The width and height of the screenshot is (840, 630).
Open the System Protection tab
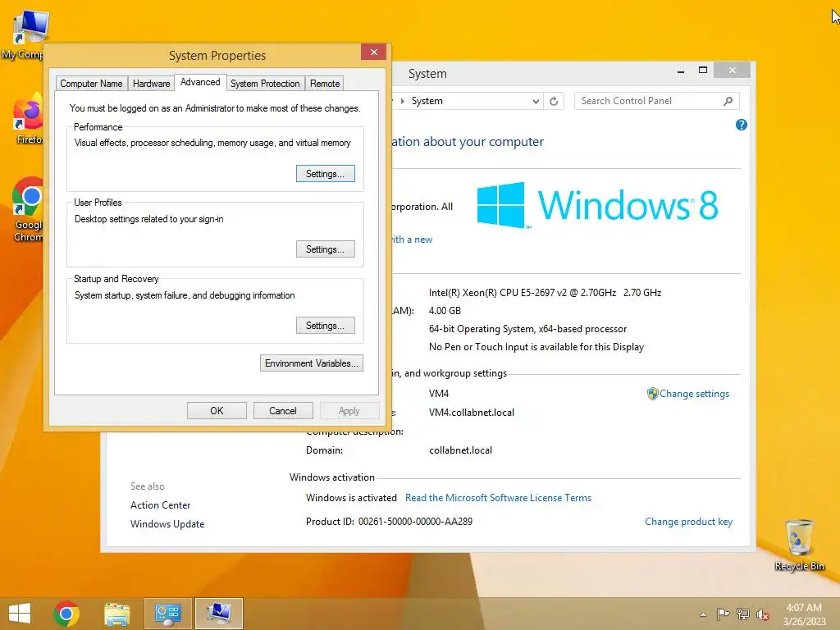tap(265, 84)
